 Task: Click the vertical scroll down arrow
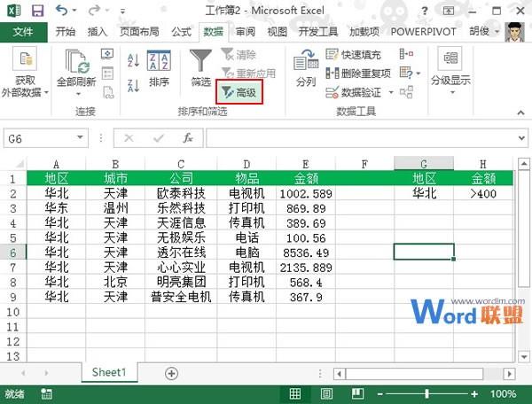[524, 356]
